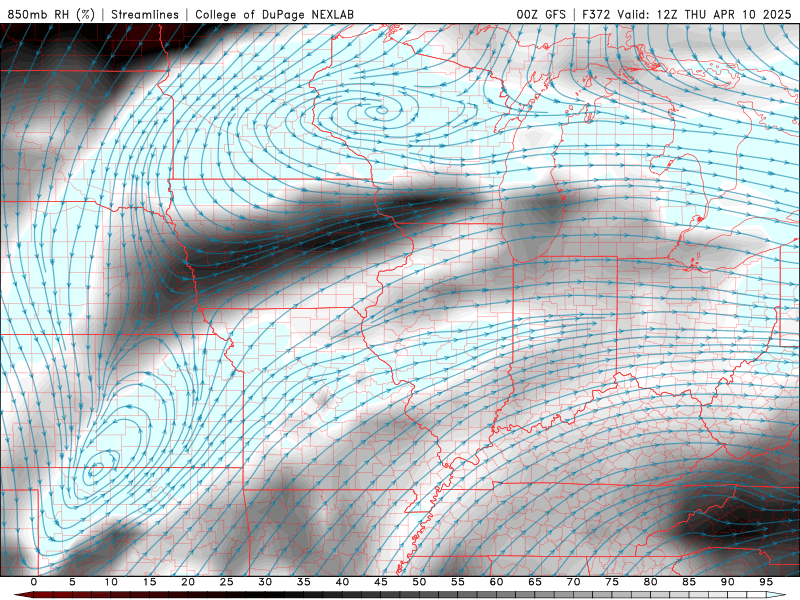Click the "Streamlines" label in header

point(145,14)
